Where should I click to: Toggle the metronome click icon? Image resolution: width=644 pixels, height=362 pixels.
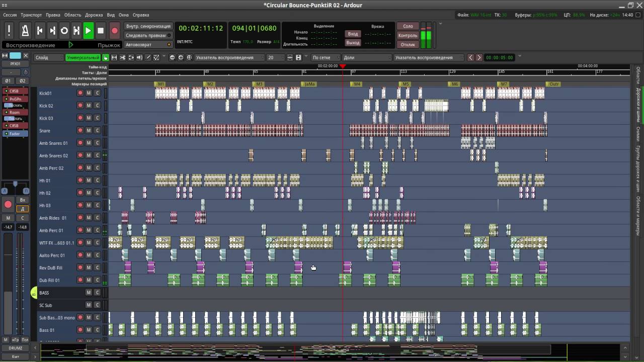[25, 31]
